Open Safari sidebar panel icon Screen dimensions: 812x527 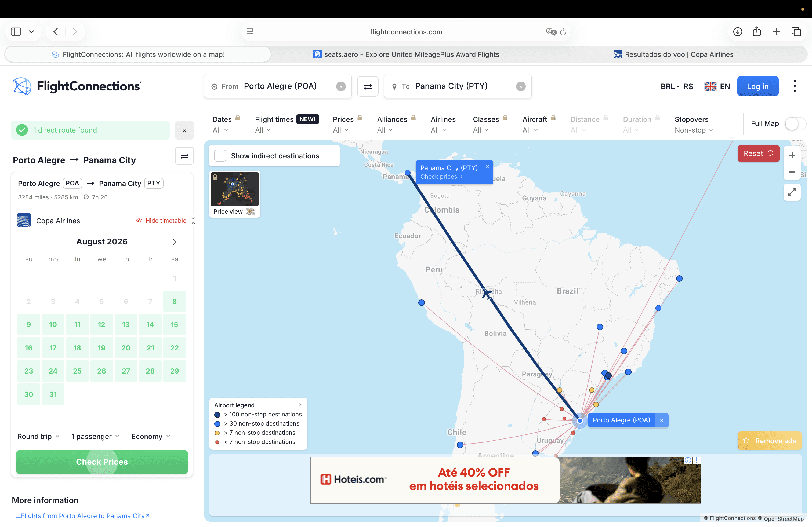16,32
